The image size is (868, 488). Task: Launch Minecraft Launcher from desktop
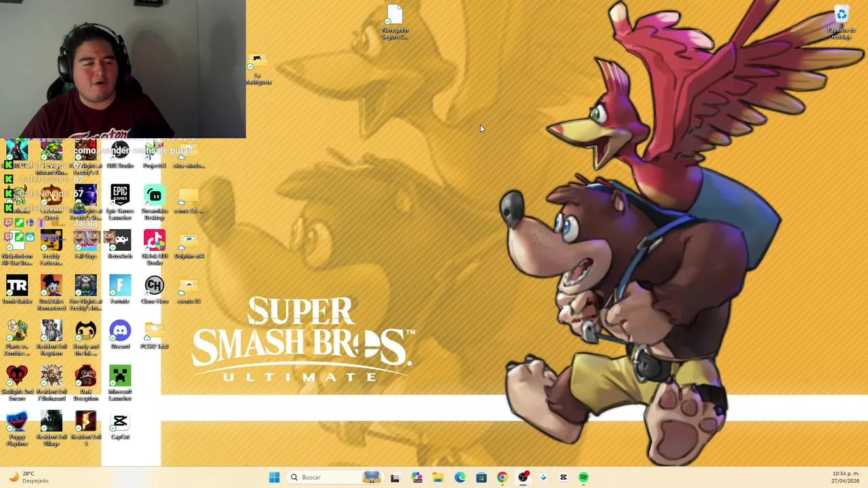[x=120, y=384]
